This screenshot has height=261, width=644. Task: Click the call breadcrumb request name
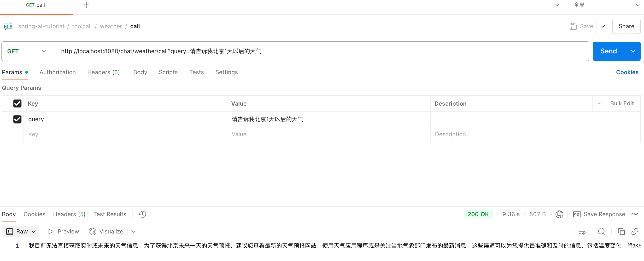click(135, 26)
